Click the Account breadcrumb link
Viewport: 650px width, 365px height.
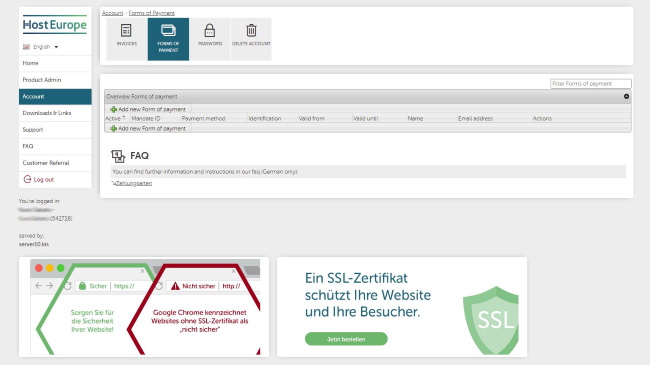[112, 13]
